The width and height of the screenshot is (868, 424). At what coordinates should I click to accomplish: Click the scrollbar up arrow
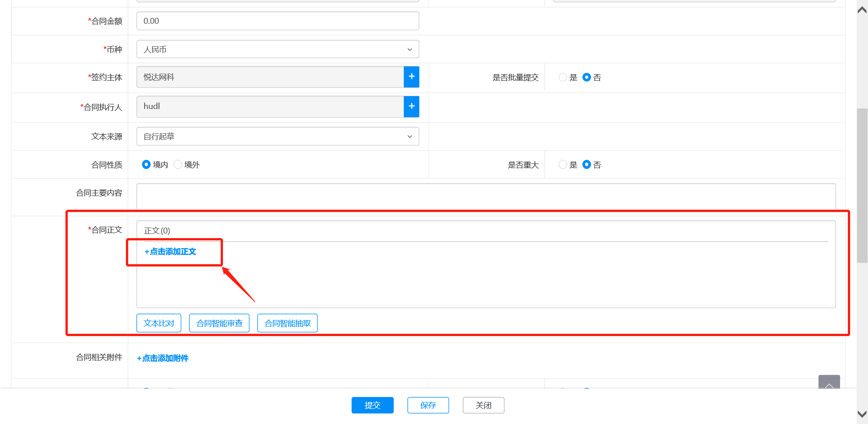click(862, 10)
